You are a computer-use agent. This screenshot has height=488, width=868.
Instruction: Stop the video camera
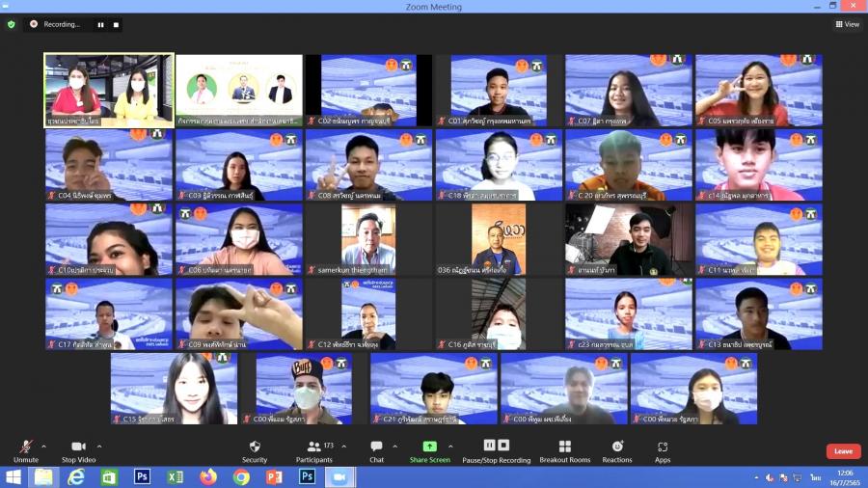(x=79, y=449)
